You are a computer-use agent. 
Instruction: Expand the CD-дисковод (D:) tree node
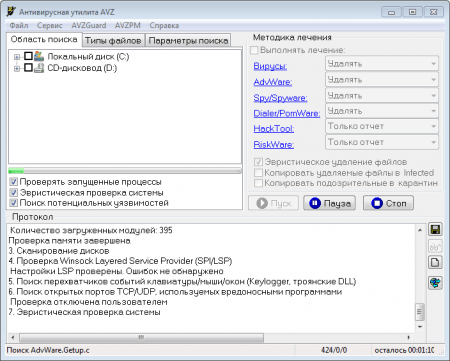pyautogui.click(x=17, y=68)
